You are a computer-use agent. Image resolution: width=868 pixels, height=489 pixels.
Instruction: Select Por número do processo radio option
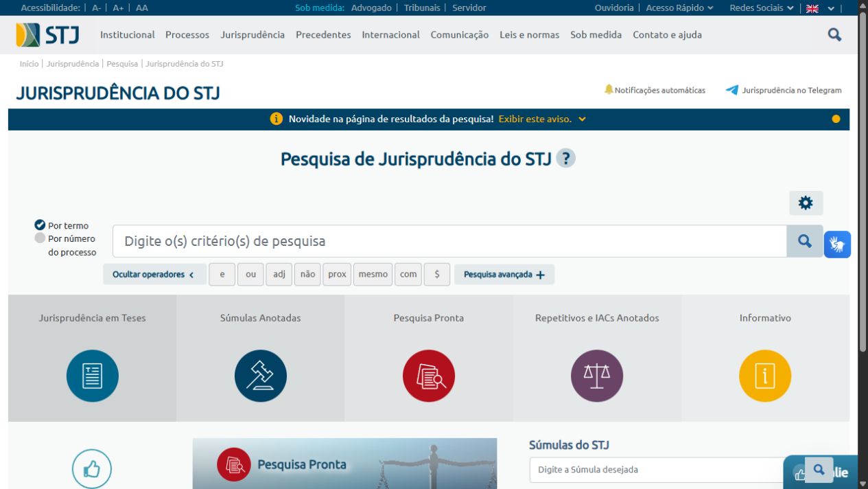pyautogui.click(x=40, y=238)
